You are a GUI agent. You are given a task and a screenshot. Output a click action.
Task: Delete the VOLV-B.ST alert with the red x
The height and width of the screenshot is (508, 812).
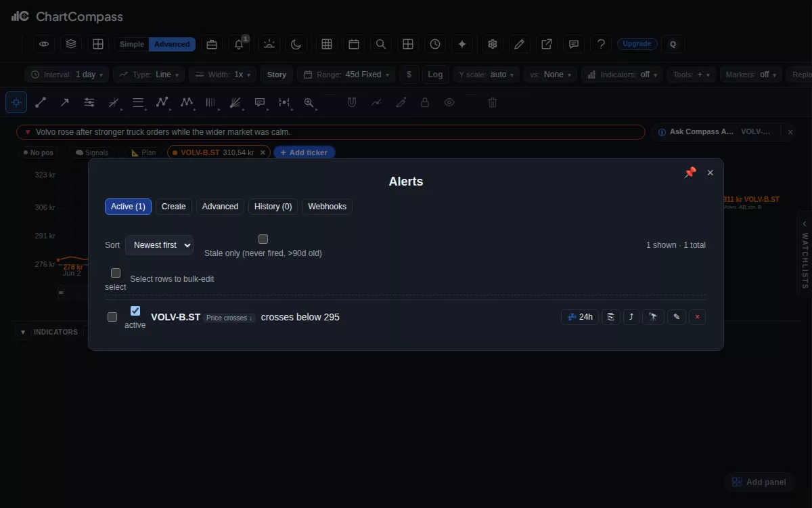coord(697,317)
